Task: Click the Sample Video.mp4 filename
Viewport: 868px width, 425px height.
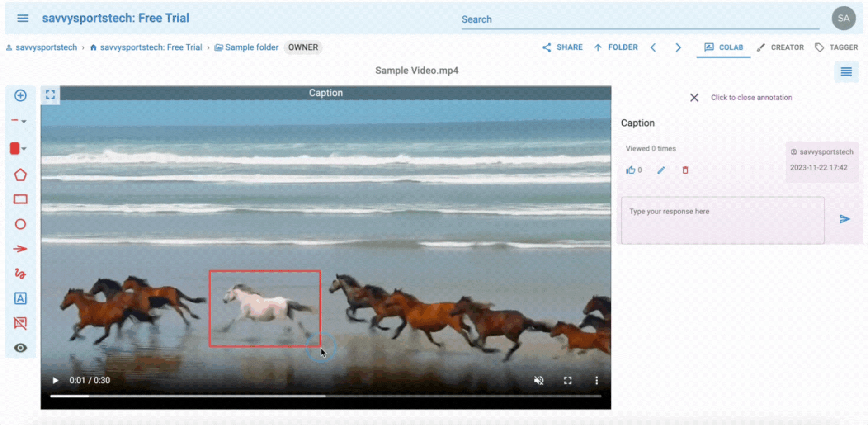Action: tap(417, 71)
